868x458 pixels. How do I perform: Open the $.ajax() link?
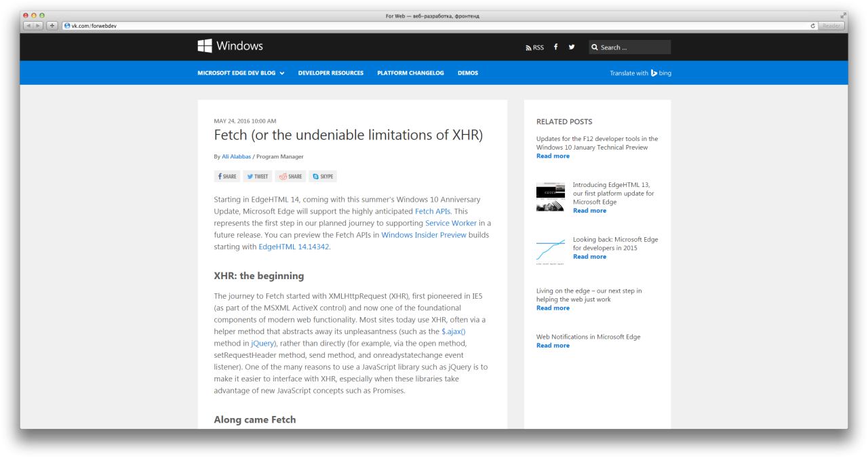[453, 331]
